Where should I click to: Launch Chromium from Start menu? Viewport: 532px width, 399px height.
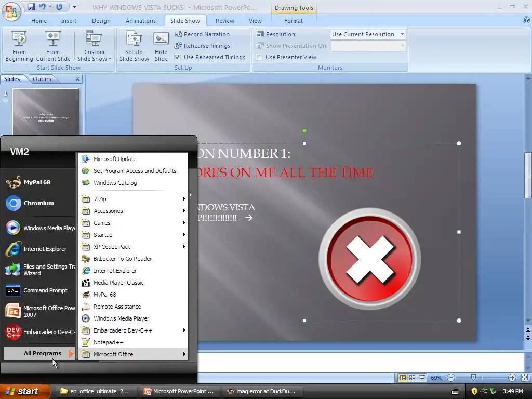point(38,203)
